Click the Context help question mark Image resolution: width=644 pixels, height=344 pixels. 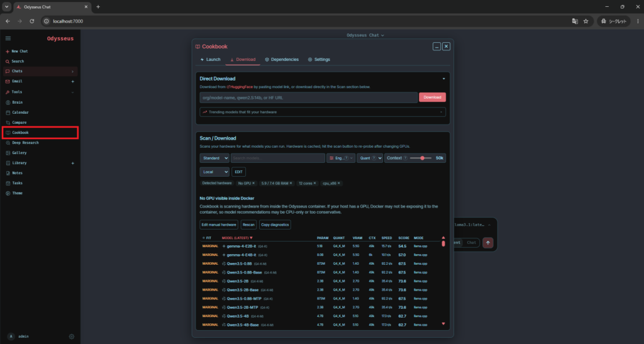(x=406, y=158)
